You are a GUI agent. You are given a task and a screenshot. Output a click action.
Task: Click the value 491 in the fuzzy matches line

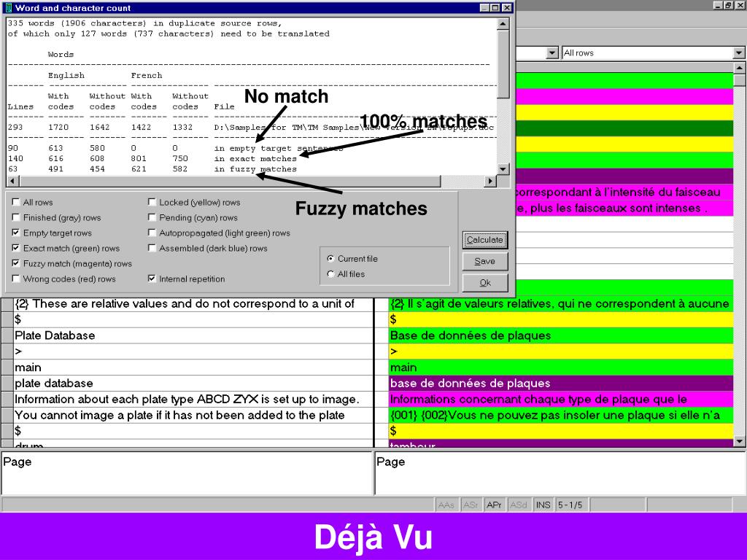pyautogui.click(x=55, y=169)
